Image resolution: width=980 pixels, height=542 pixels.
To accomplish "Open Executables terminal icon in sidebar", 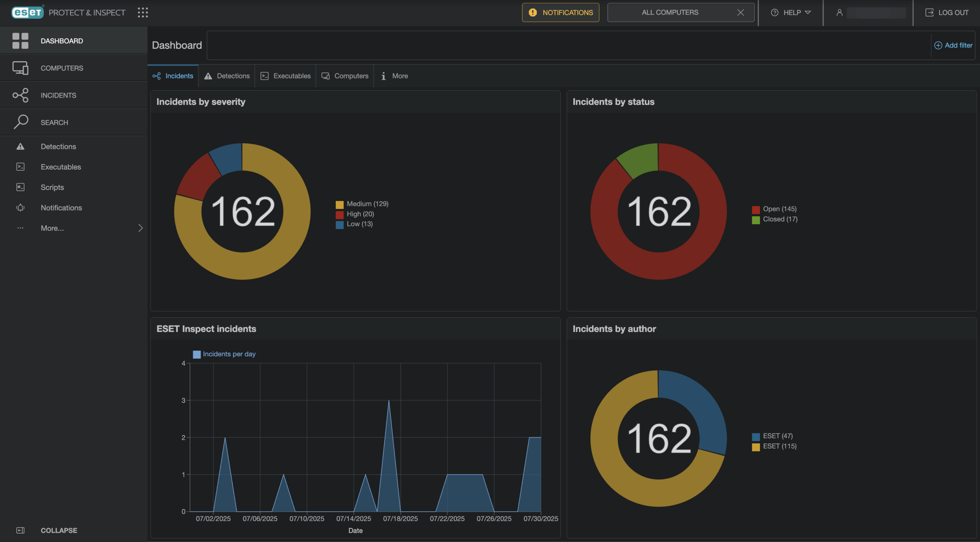I will [20, 167].
